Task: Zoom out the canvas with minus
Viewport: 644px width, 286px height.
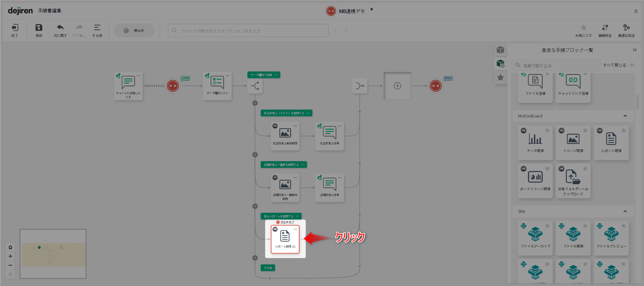Action: [10, 265]
